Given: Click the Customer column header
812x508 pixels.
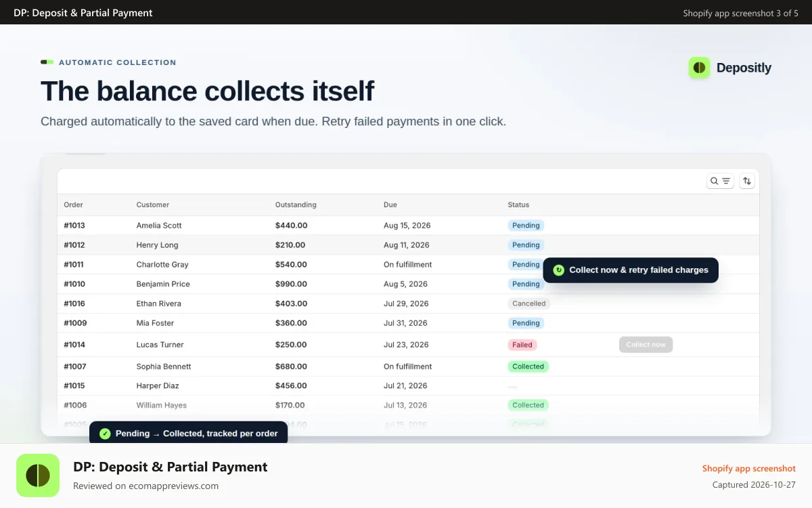Looking at the screenshot, I should (x=153, y=205).
